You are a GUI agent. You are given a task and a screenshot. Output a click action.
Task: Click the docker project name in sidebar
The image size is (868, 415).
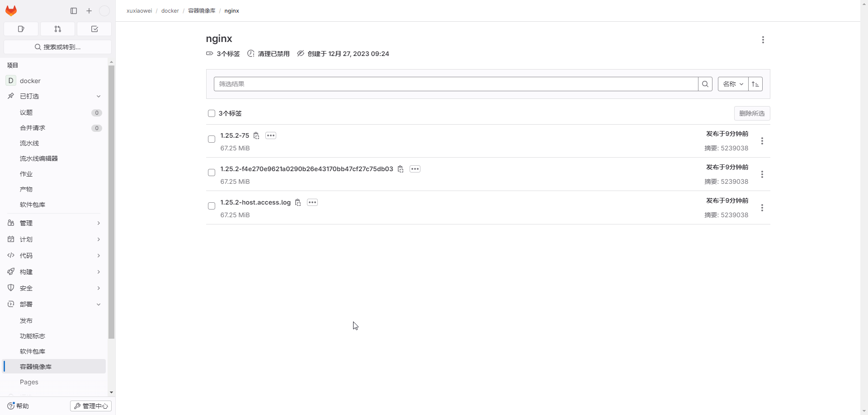pyautogui.click(x=30, y=81)
